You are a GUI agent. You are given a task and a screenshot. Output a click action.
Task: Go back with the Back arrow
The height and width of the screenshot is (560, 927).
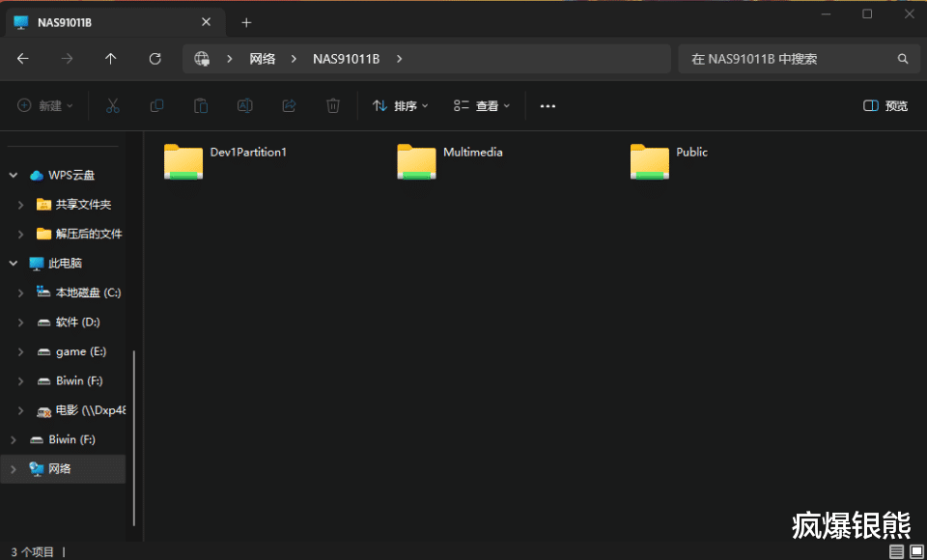[x=22, y=59]
